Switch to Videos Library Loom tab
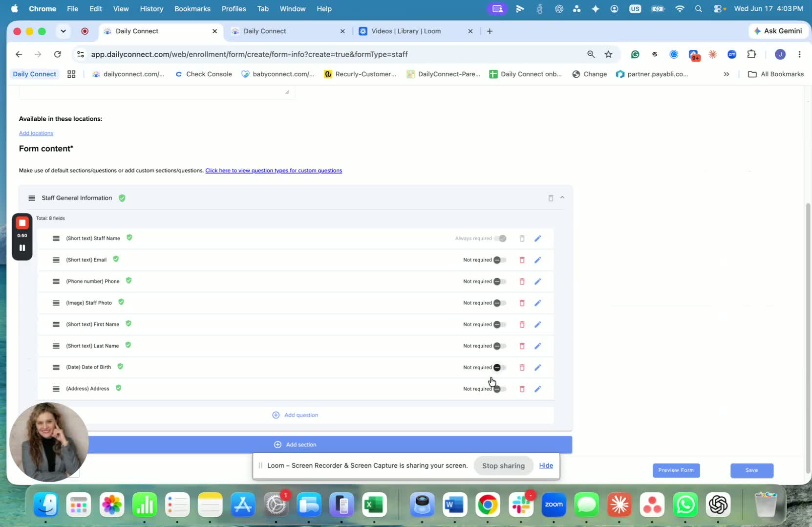The height and width of the screenshot is (527, 812). pyautogui.click(x=416, y=31)
